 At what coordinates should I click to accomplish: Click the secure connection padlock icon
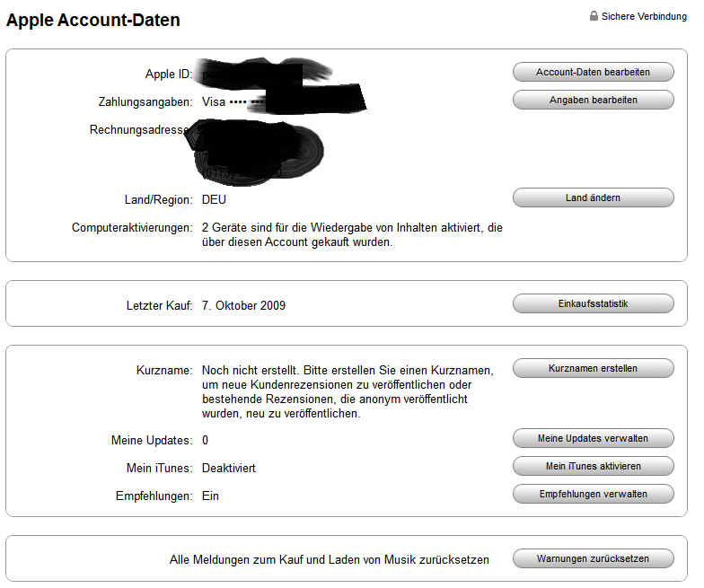tap(594, 16)
